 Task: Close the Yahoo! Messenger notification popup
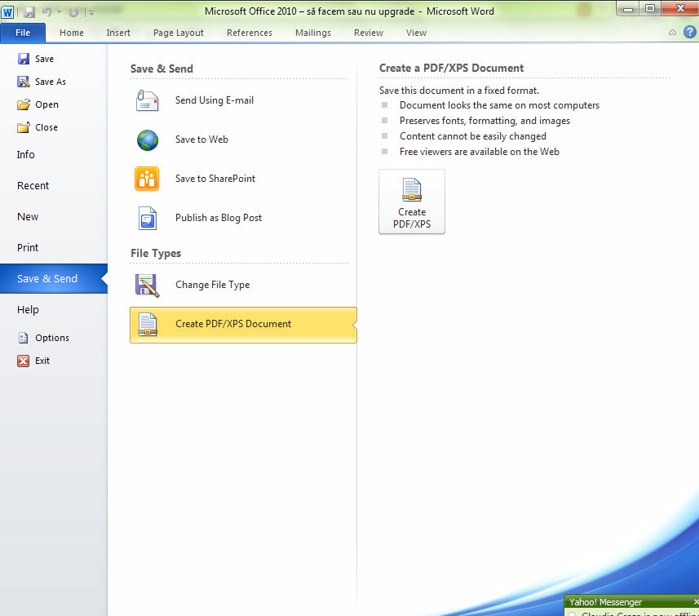(696, 602)
